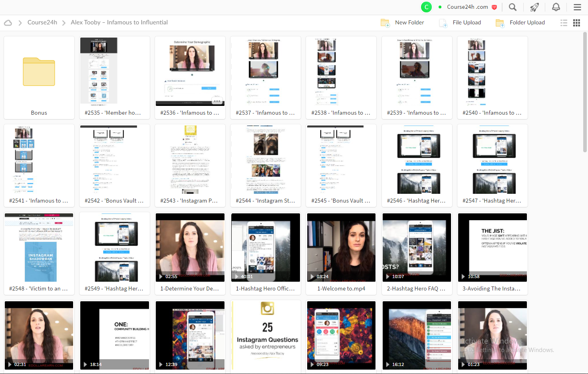Go to cloud drive home icon
588x374 pixels.
(8, 23)
